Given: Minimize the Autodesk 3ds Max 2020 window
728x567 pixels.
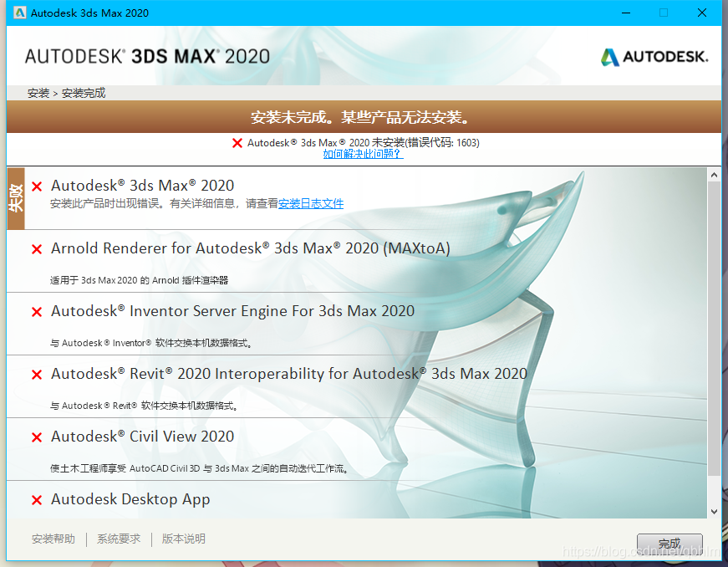Looking at the screenshot, I should [x=626, y=13].
